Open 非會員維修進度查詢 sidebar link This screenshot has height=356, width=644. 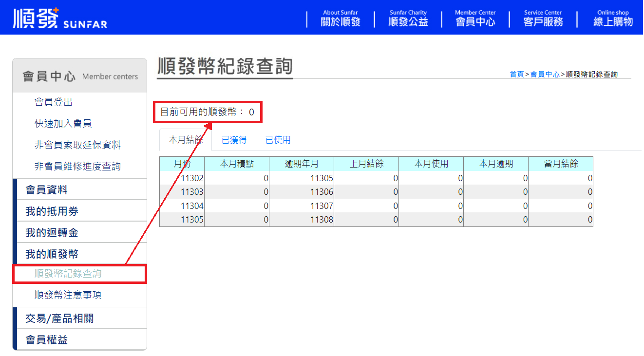77,167
